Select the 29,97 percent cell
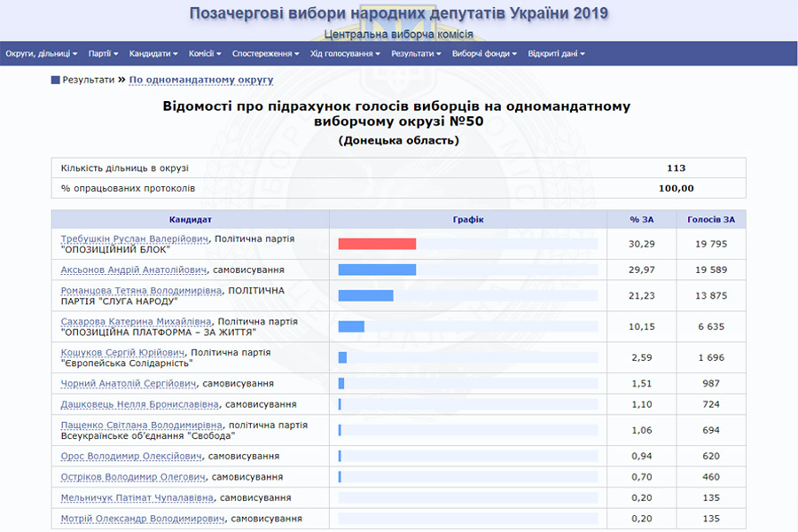The image size is (798, 532). [642, 270]
